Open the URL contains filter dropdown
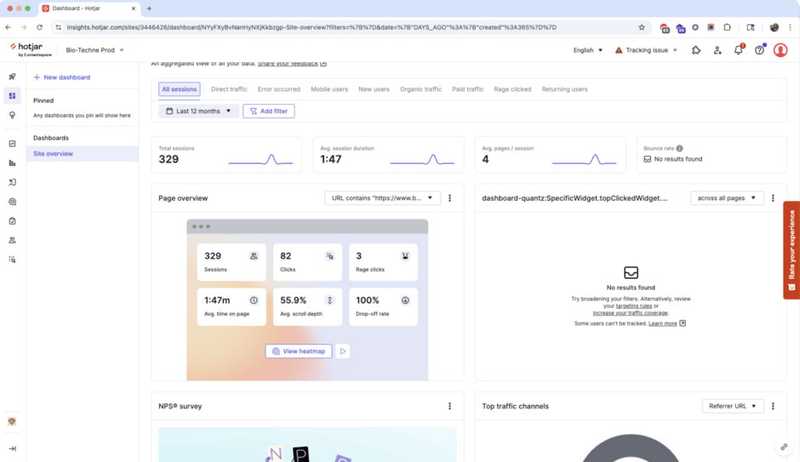 pos(382,198)
